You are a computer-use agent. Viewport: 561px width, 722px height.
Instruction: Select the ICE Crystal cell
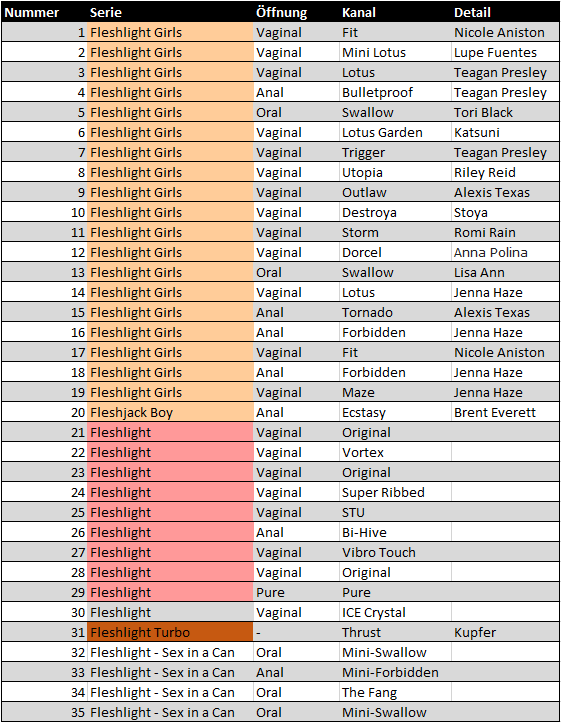(395, 612)
